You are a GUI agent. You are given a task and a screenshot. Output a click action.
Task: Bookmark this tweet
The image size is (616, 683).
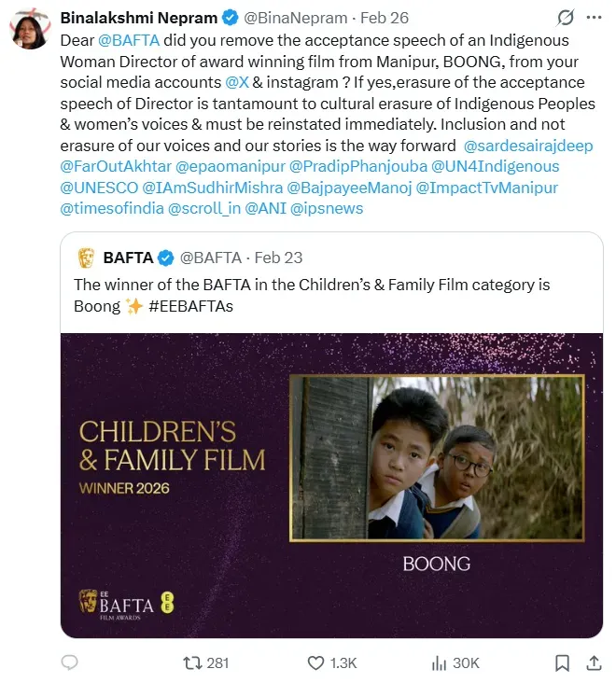[562, 662]
